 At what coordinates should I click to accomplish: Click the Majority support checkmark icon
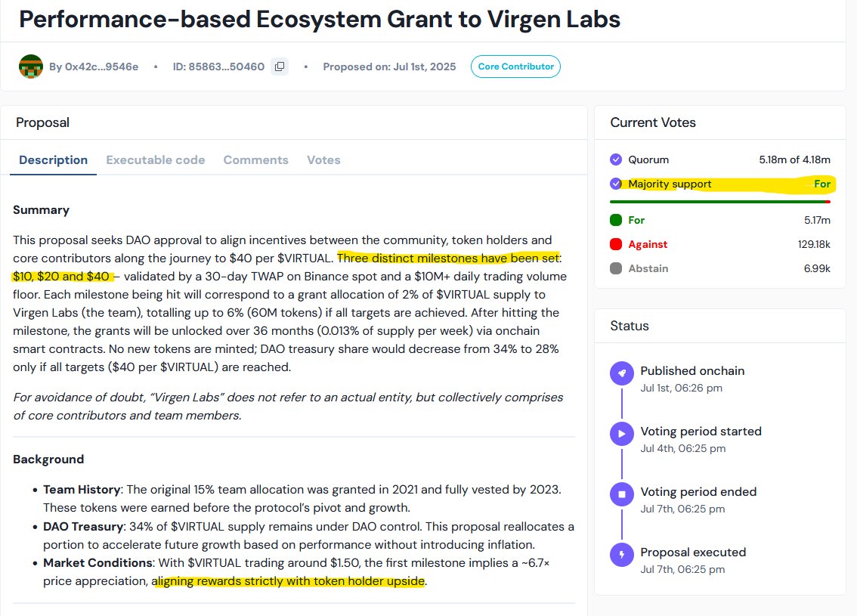coord(616,184)
